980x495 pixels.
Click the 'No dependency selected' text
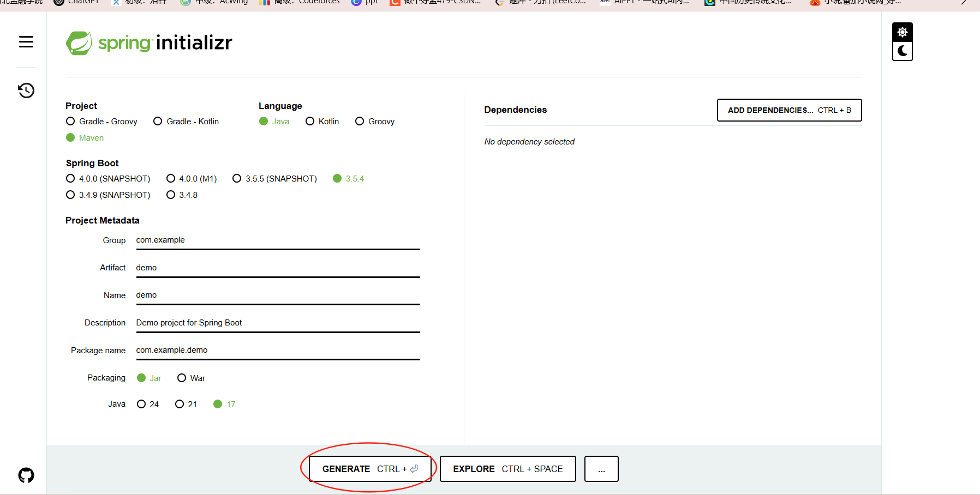point(529,142)
